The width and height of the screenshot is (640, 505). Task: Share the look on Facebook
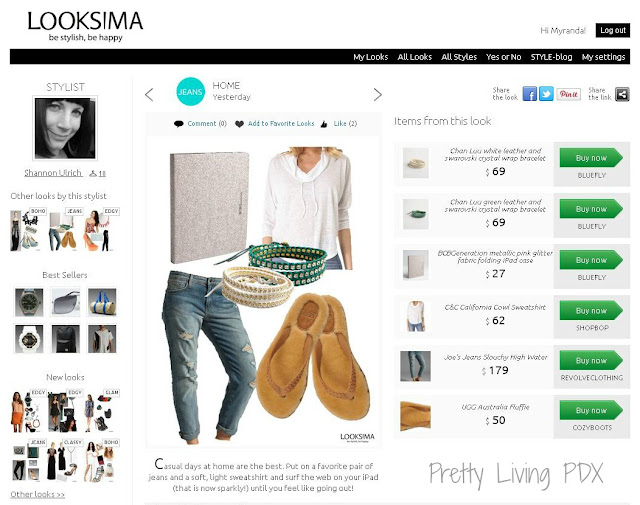tap(530, 94)
